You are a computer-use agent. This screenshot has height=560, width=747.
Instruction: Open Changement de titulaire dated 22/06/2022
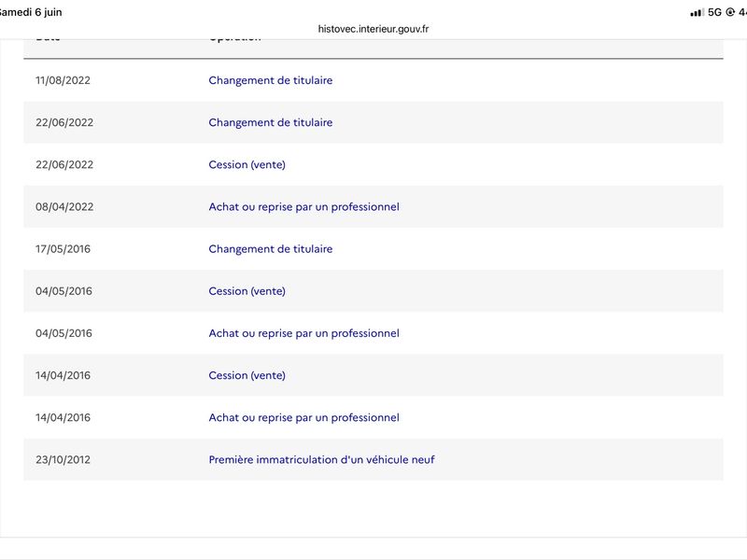click(x=271, y=122)
